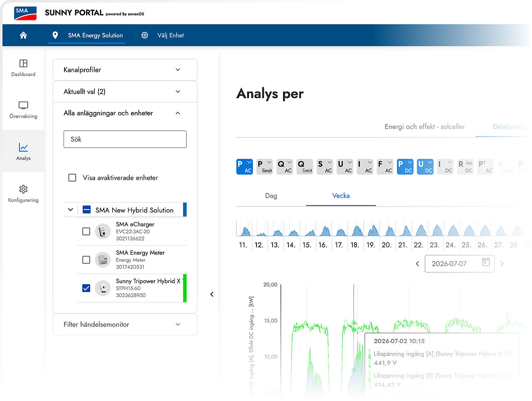This screenshot has width=532, height=401.
Task: Open the Dashboard sidebar icon
Action: coord(23,63)
